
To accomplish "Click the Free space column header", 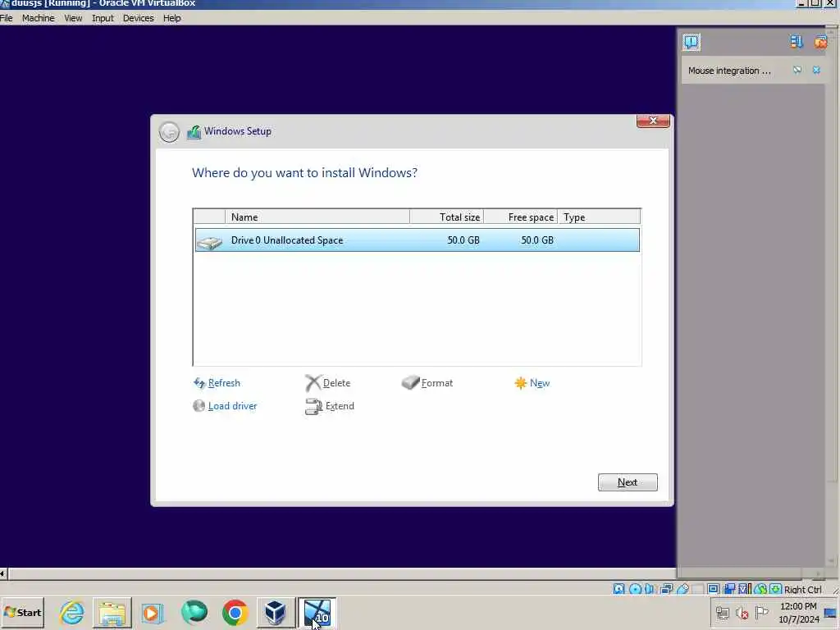I will [520, 217].
